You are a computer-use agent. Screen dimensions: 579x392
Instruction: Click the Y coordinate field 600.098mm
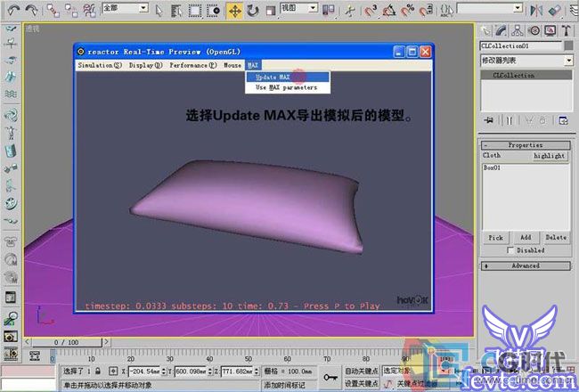click(192, 371)
